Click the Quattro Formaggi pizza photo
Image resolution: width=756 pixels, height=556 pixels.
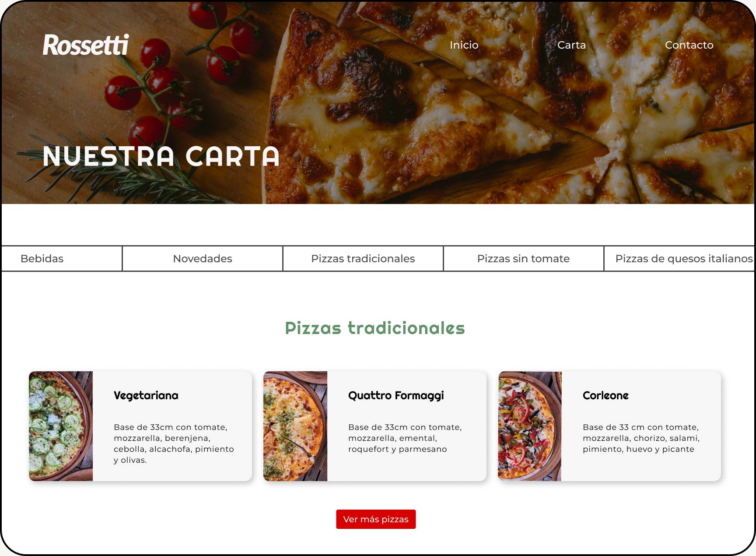(x=295, y=426)
